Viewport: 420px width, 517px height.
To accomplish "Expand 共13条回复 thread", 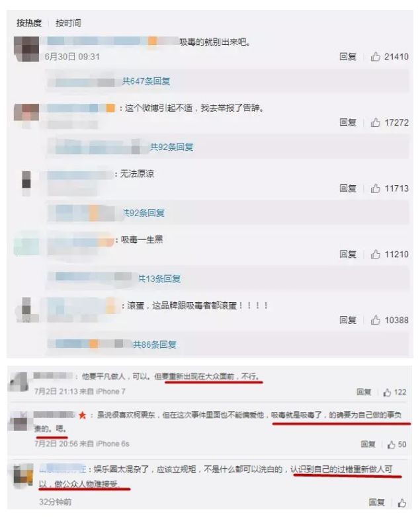I will coord(159,279).
